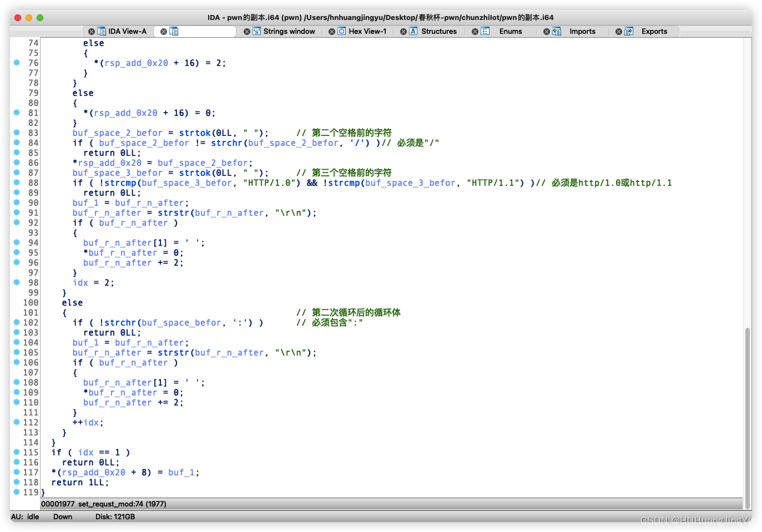Click line number 100 in the gutter
Viewport: 762px width, 532px height.
click(x=31, y=303)
